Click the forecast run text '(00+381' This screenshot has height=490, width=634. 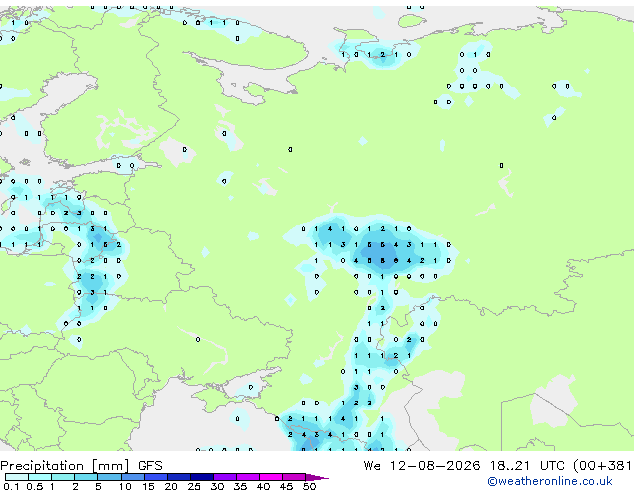pyautogui.click(x=602, y=466)
